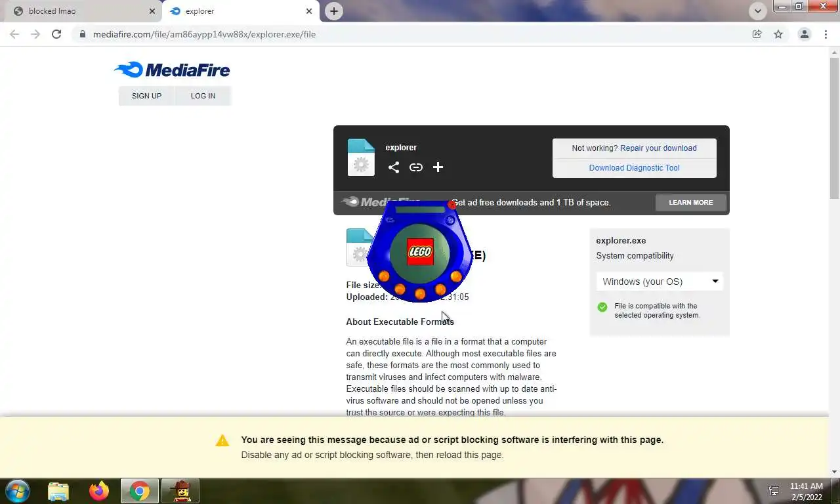
Task: Open the Windows (your OS) dropdown
Action: pyautogui.click(x=660, y=282)
